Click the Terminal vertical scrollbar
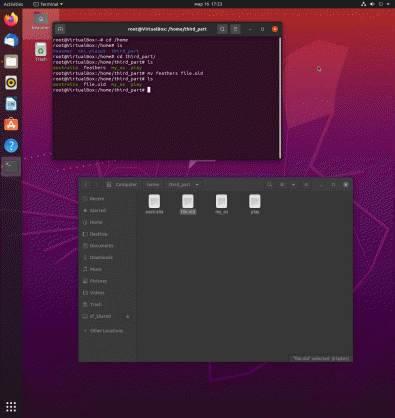The width and height of the screenshot is (395, 418). coord(280,98)
